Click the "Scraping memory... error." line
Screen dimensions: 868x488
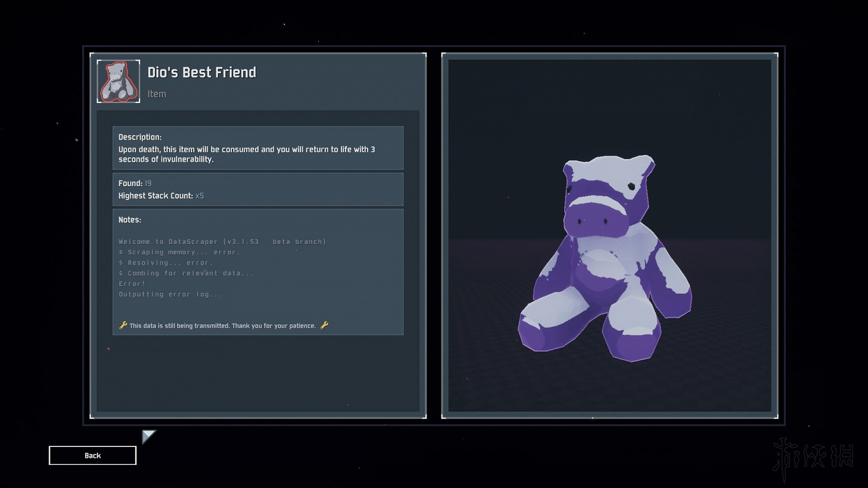coord(179,252)
